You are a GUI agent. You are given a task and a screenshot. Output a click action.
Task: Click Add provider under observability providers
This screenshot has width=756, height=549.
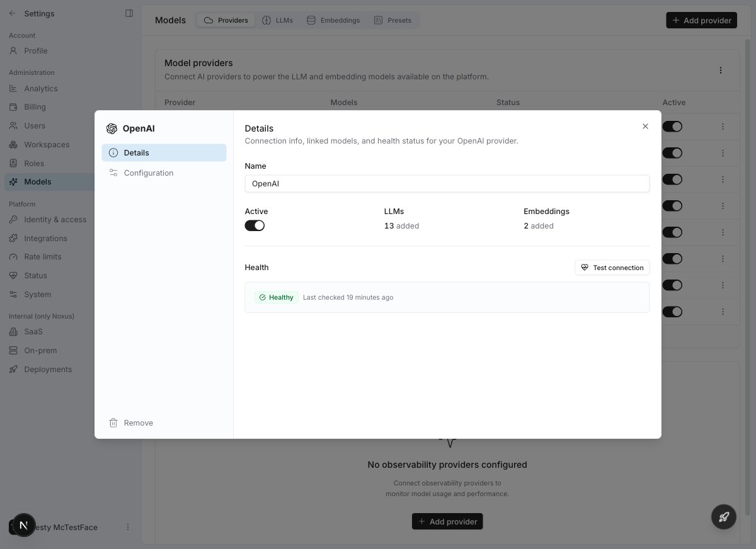447,521
